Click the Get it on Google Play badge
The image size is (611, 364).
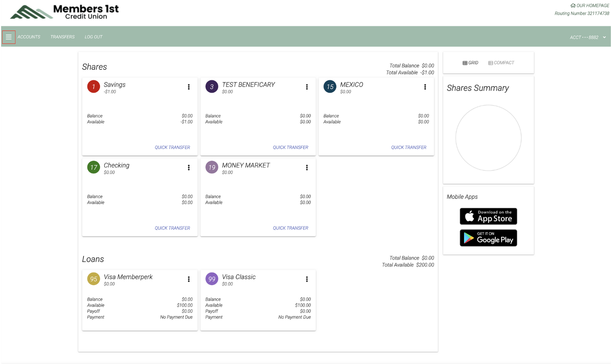[488, 238]
